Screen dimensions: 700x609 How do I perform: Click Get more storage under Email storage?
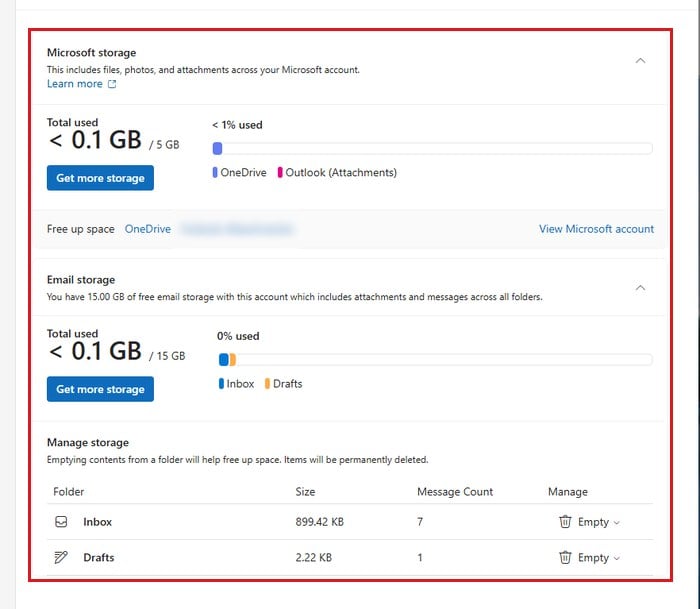pos(100,389)
